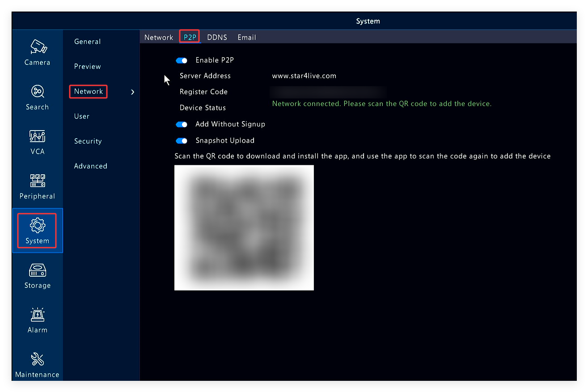Image resolution: width=588 pixels, height=392 pixels.
Task: Open the Search section icon
Action: (38, 92)
